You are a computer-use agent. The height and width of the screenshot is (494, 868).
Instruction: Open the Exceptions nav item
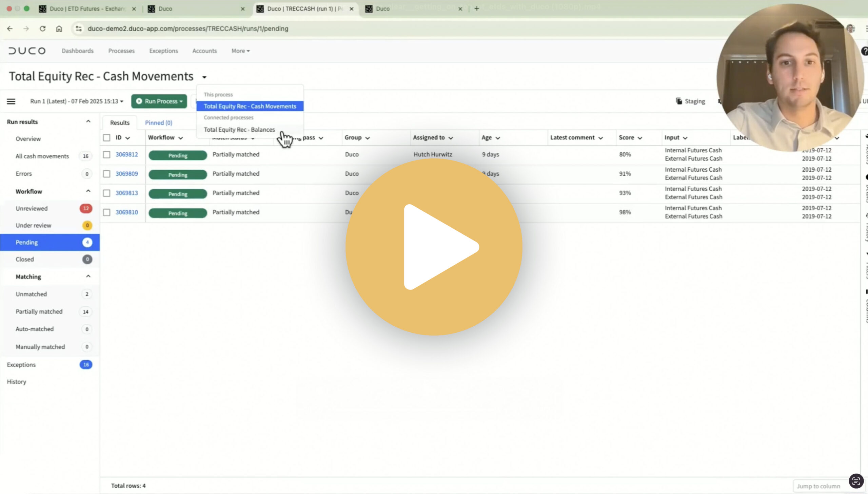tap(163, 51)
